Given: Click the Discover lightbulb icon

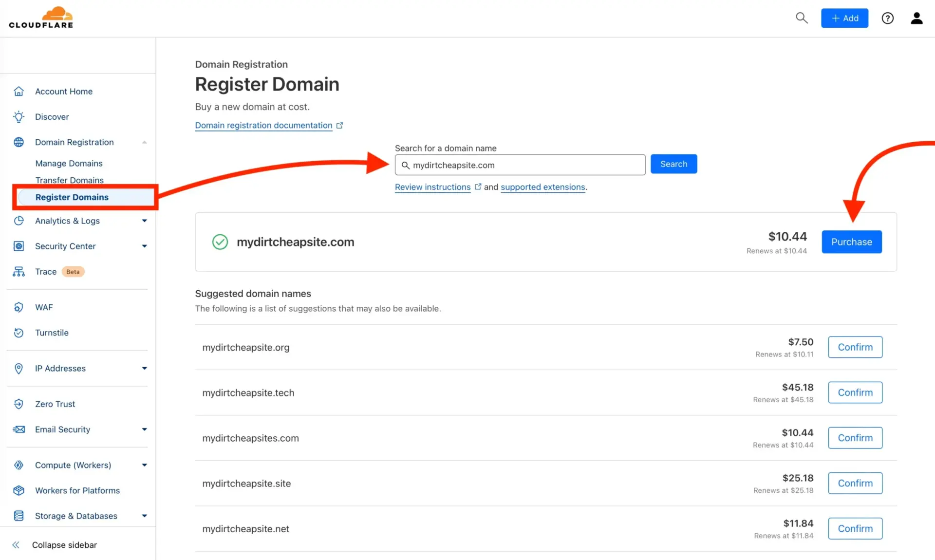Looking at the screenshot, I should 19,117.
